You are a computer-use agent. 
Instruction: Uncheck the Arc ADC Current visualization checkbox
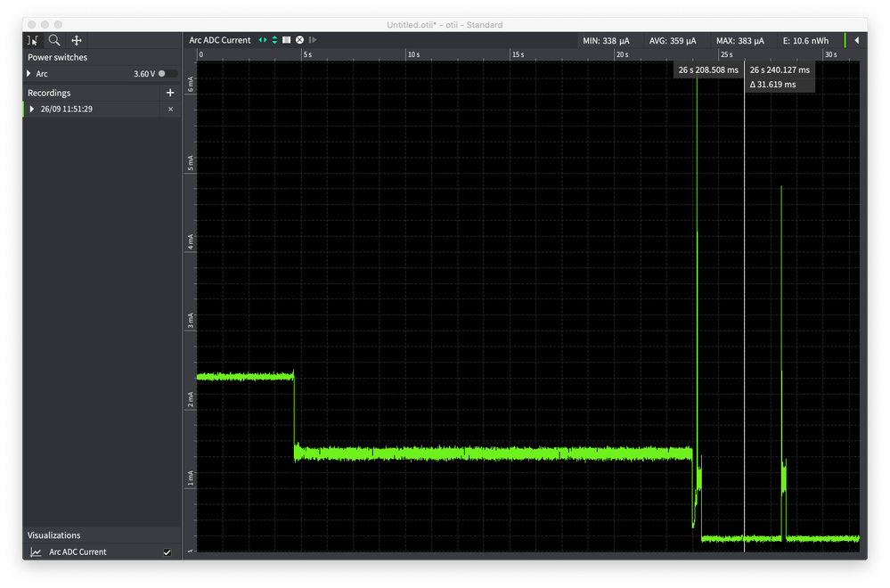(x=167, y=552)
